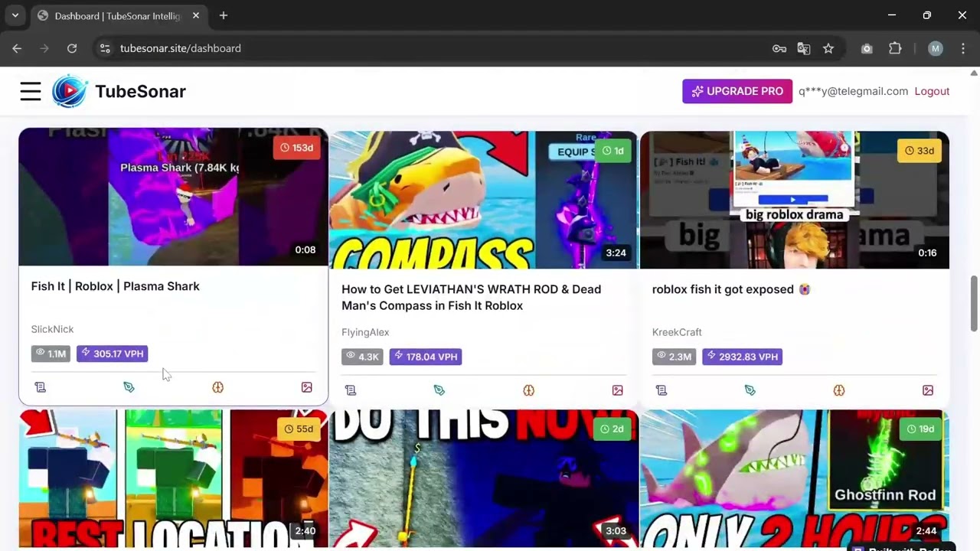This screenshot has width=980, height=551.
Task: Open the BEST LOCATION video thumbnail
Action: 174,478
